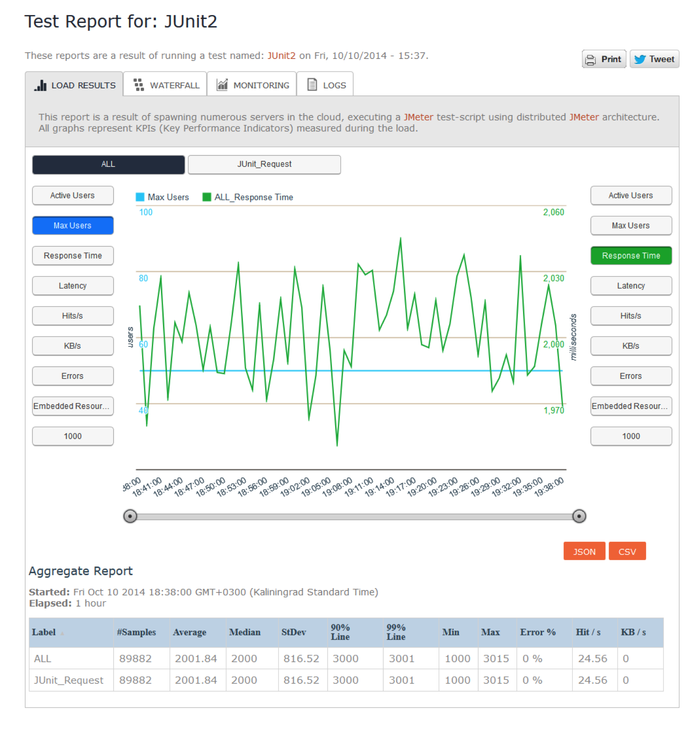
Task: Click the printer icon on Print button
Action: [590, 60]
